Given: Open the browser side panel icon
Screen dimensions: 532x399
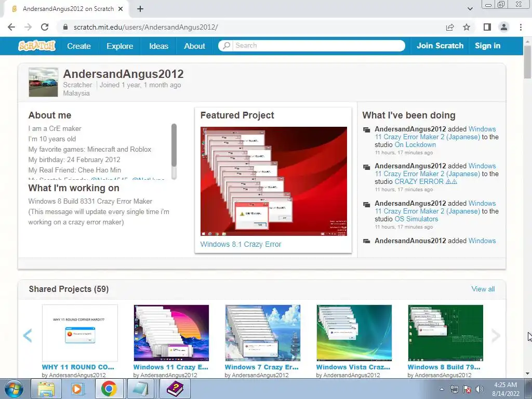Looking at the screenshot, I should (x=487, y=27).
